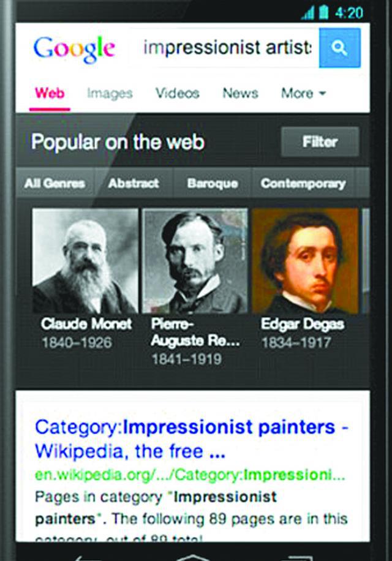Image resolution: width=392 pixels, height=561 pixels.
Task: Tap the Android home button
Action: 193,557
